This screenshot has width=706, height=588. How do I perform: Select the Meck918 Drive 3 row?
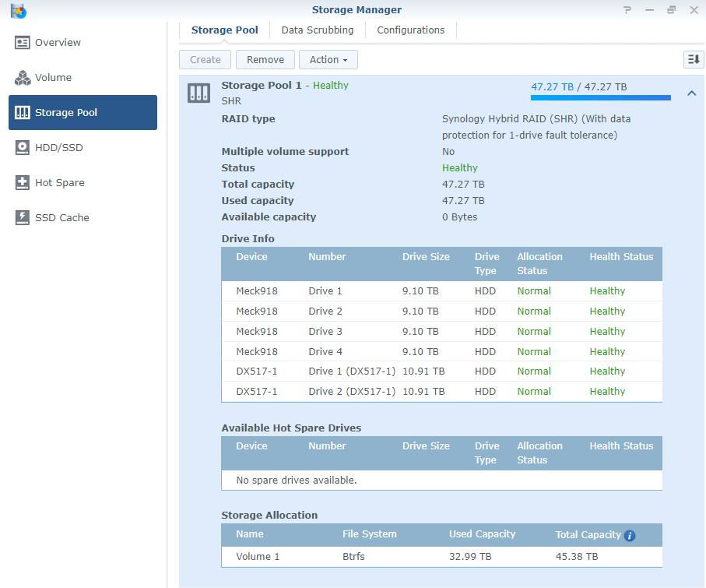point(441,332)
